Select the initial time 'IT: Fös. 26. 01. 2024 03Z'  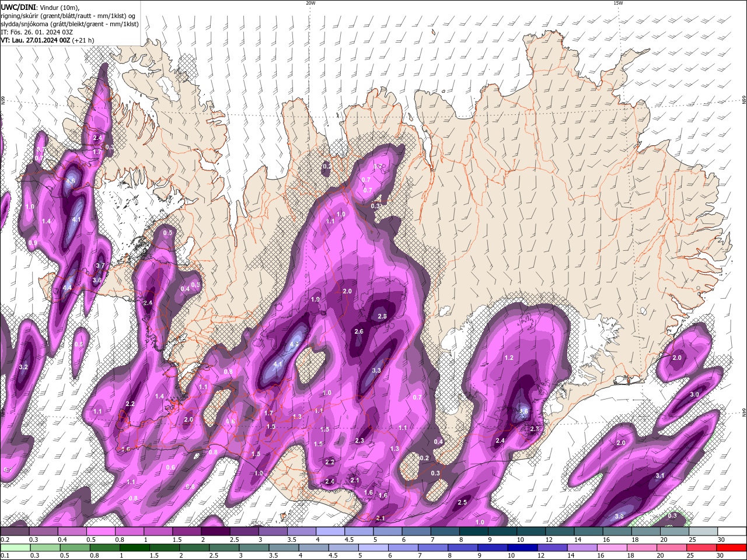click(37, 32)
